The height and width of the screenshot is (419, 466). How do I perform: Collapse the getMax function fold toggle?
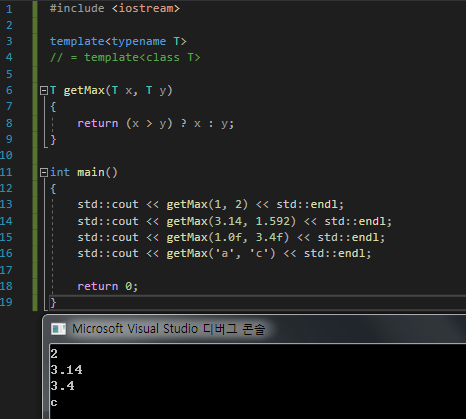coord(44,91)
